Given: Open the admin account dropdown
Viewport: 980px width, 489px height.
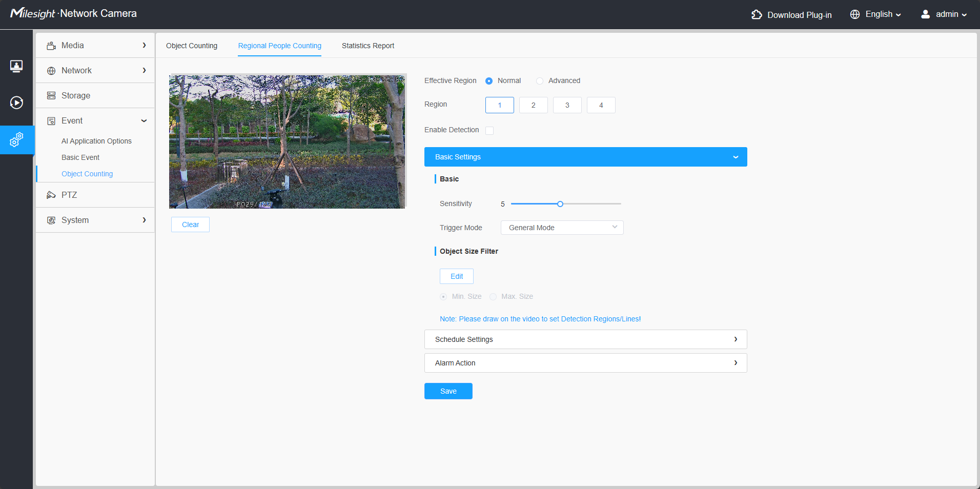Looking at the screenshot, I should (x=951, y=14).
